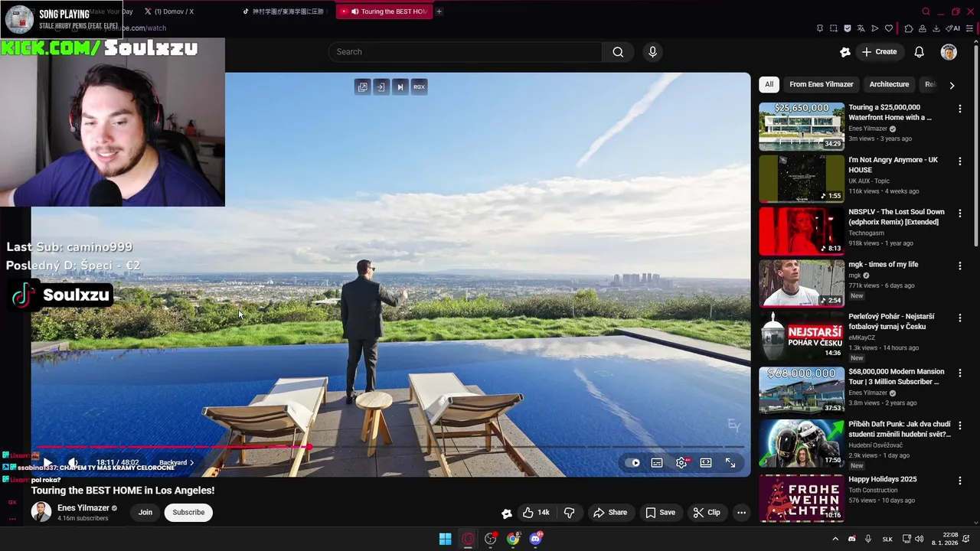Click the star-shaped icon left of Create
This screenshot has height=551, width=980.
pos(845,52)
